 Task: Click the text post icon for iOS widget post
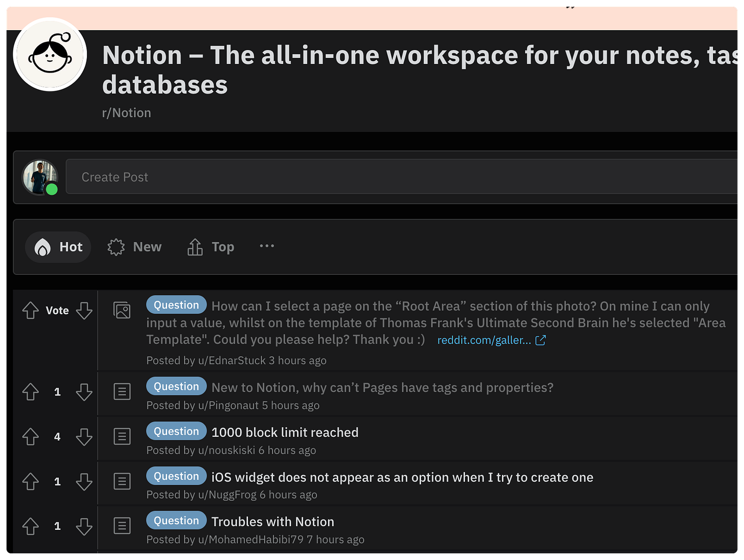click(x=122, y=481)
